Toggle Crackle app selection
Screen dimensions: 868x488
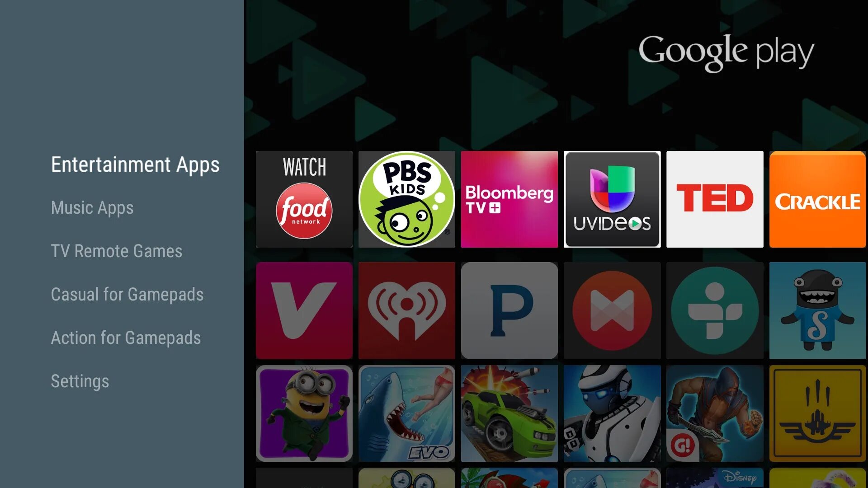(x=817, y=199)
